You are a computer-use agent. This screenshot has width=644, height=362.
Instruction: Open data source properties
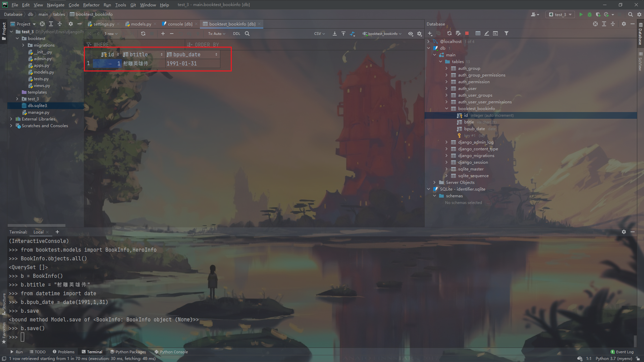point(458,33)
